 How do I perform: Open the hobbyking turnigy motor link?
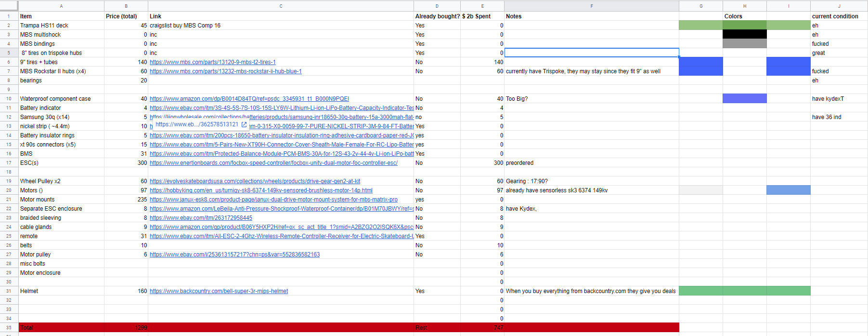tap(261, 190)
